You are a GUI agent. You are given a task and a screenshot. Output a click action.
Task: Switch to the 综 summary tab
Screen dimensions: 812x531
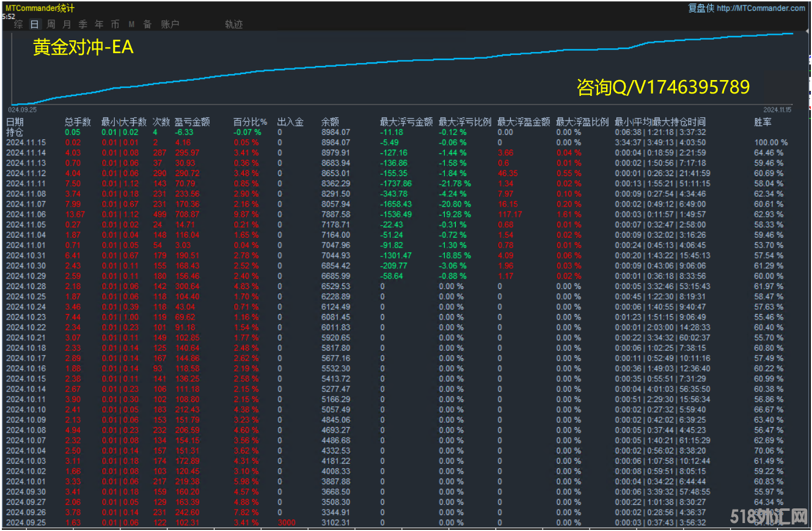point(19,24)
